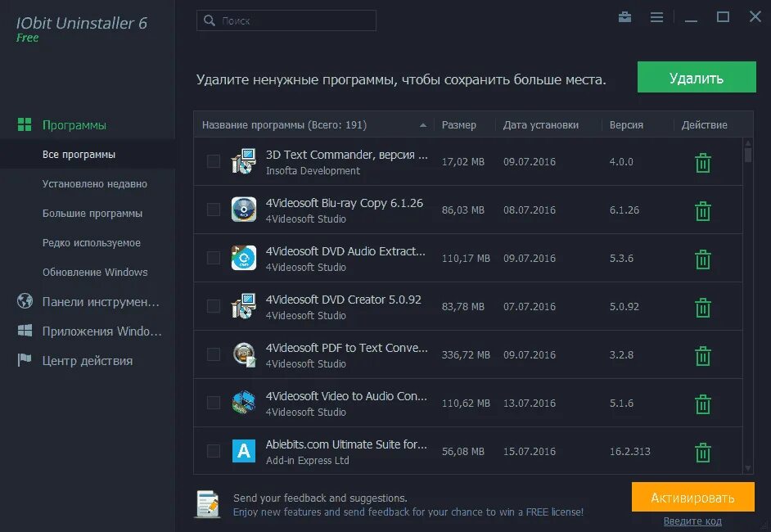Open Приложения Windows section
The height and width of the screenshot is (532, 771).
tap(101, 331)
